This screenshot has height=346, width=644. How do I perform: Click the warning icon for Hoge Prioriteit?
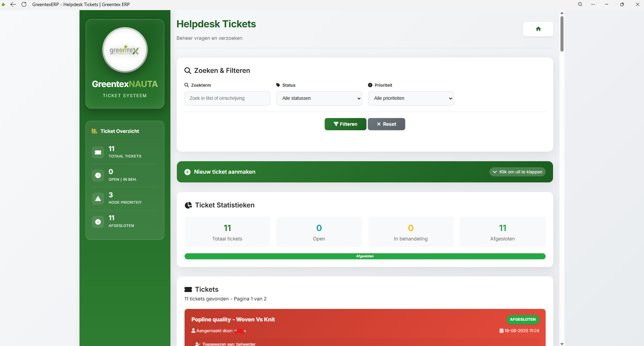pos(98,199)
